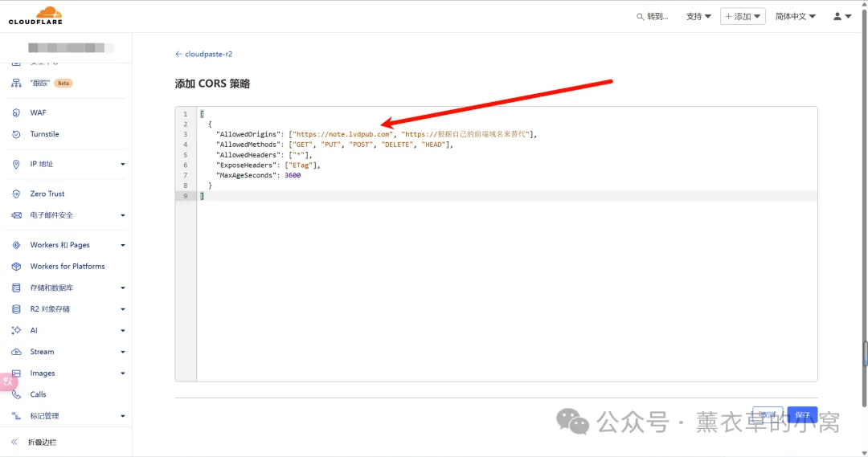Click the WAF shield icon
Viewport: 868px width, 457px height.
pos(16,113)
